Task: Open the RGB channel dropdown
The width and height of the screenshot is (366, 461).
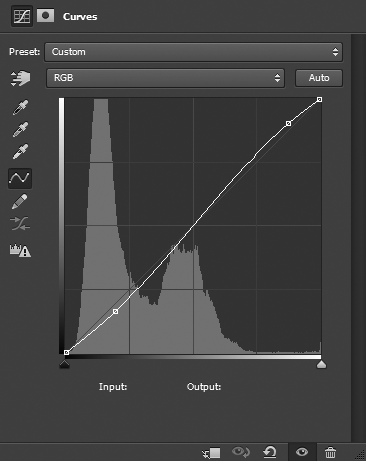Action: coord(165,78)
